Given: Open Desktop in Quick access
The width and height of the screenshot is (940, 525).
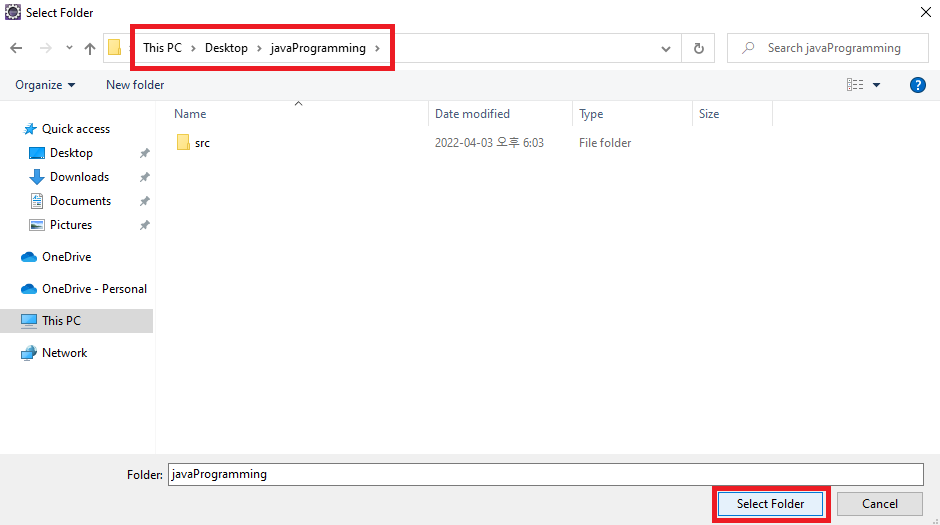Looking at the screenshot, I should (71, 153).
